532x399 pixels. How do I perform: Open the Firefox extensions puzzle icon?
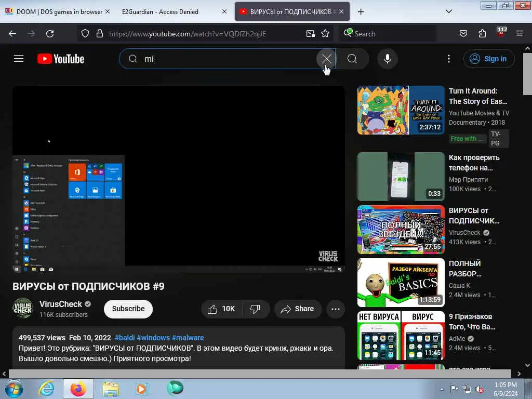pos(482,34)
